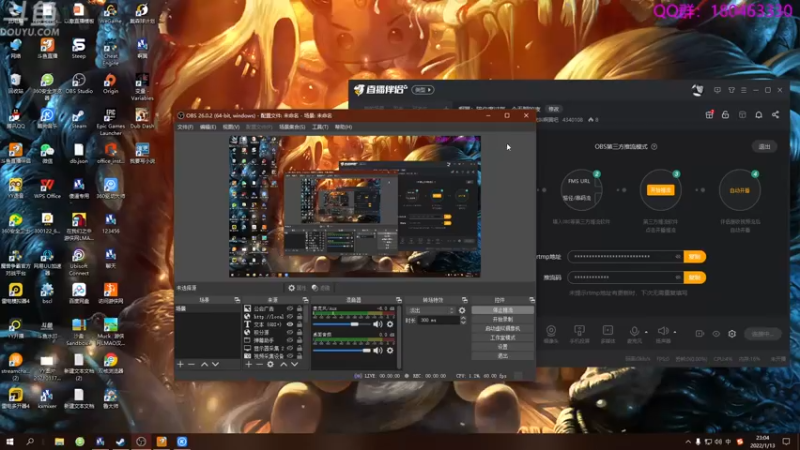
Task: Add a new scene with the plus icon
Action: point(180,364)
